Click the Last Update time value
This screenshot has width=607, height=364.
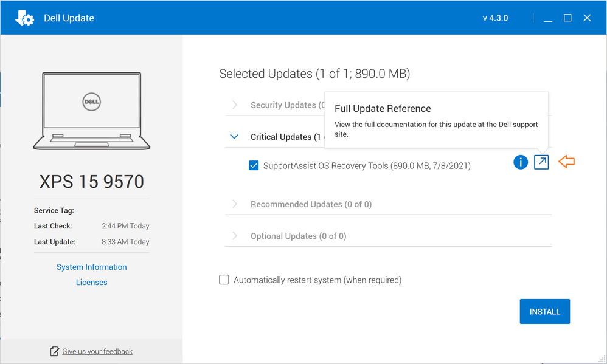125,242
